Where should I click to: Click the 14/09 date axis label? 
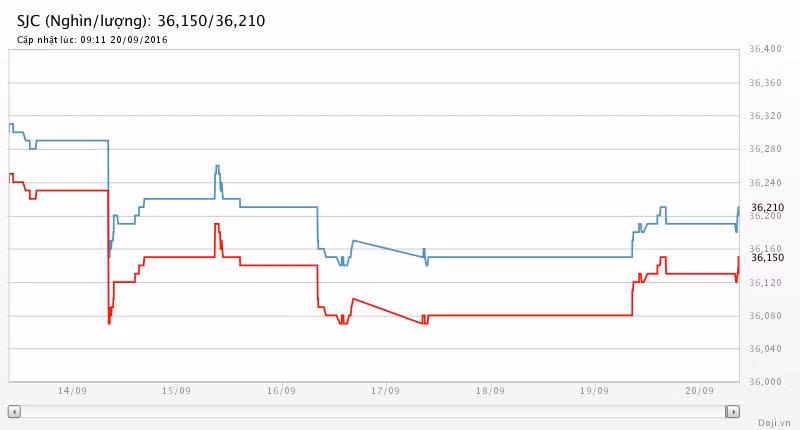click(70, 391)
